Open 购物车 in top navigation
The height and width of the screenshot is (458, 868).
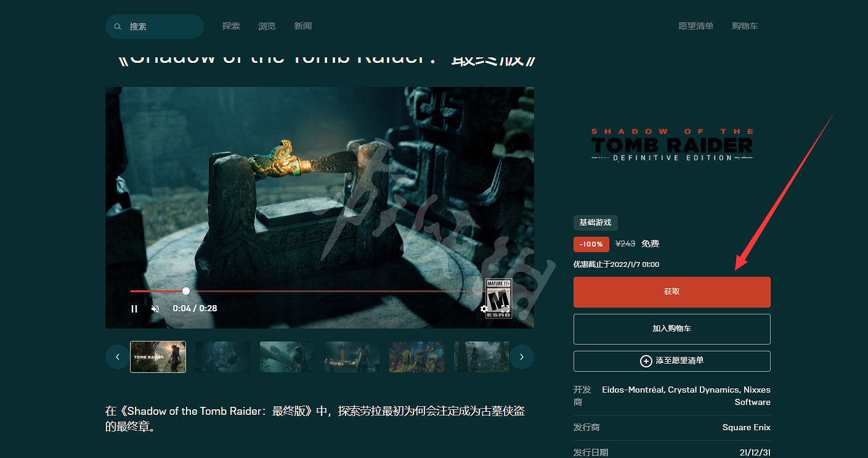pos(745,27)
